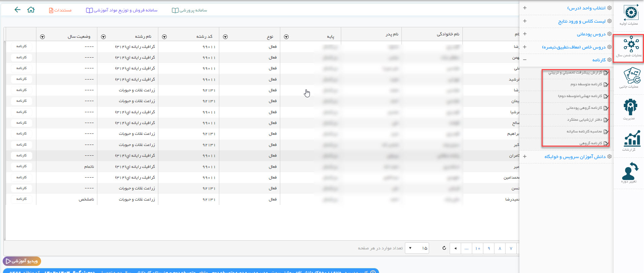This screenshot has width=644, height=273.
Task: Expand the دروس پودمانی section
Action: pyautogui.click(x=525, y=34)
